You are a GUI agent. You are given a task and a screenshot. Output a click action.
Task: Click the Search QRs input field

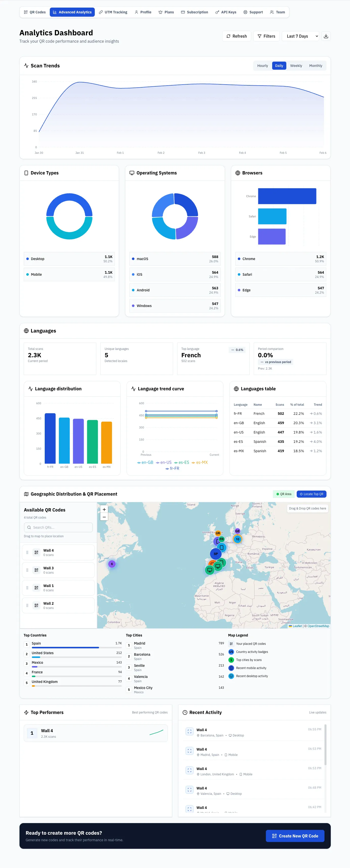point(58,527)
